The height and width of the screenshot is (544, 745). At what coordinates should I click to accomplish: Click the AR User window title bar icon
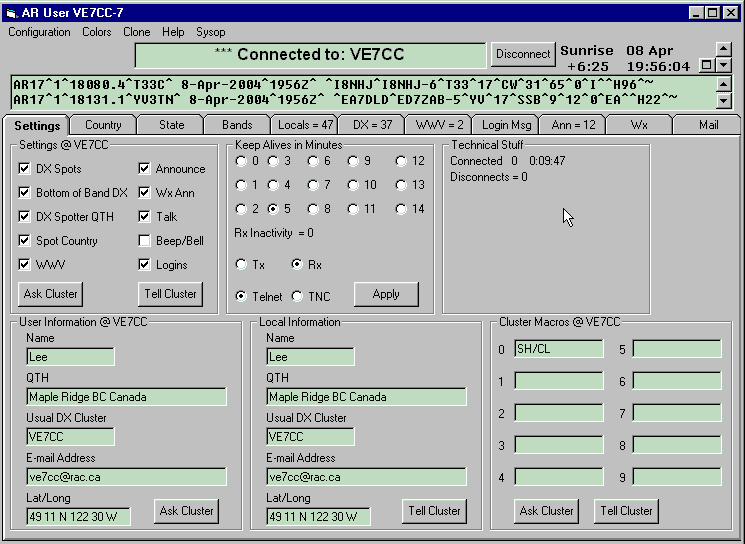[11, 12]
